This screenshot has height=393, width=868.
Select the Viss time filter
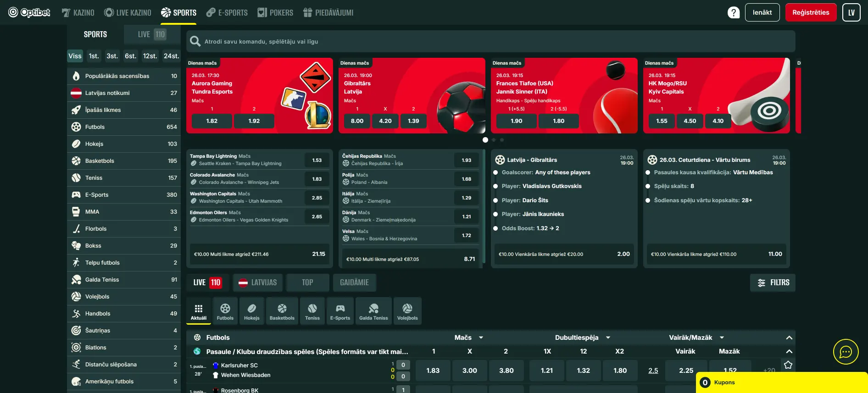click(75, 56)
